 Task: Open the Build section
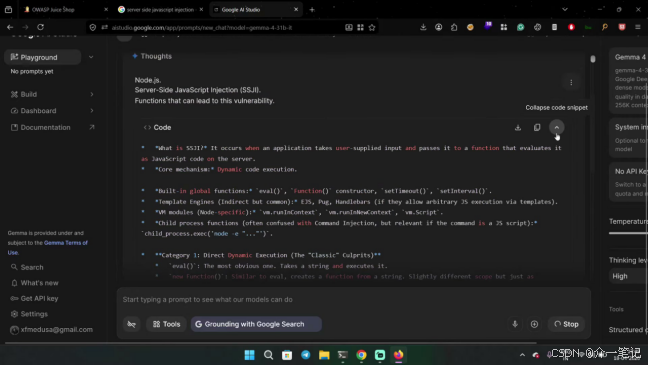click(x=29, y=94)
